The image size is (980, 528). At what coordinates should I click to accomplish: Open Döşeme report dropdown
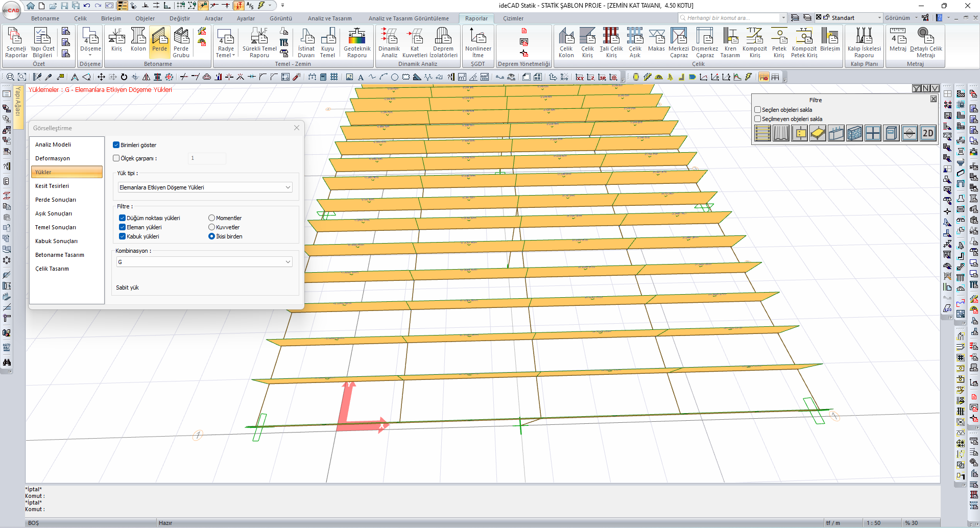[x=90, y=55]
